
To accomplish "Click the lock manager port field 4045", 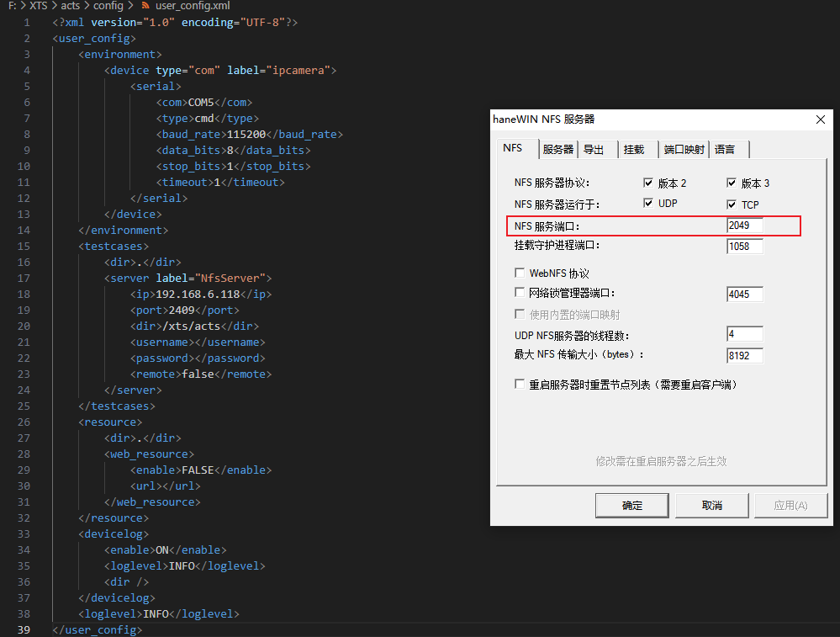I will [745, 294].
